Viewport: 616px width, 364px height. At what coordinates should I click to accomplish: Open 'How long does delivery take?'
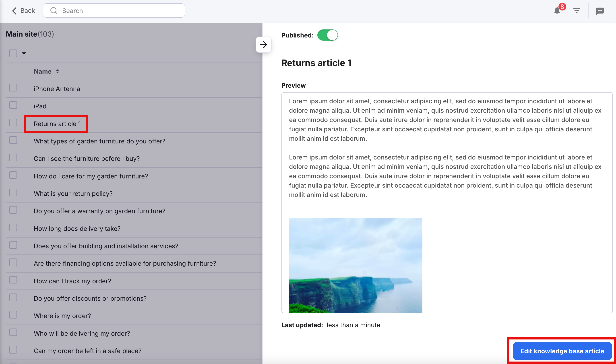[77, 229]
